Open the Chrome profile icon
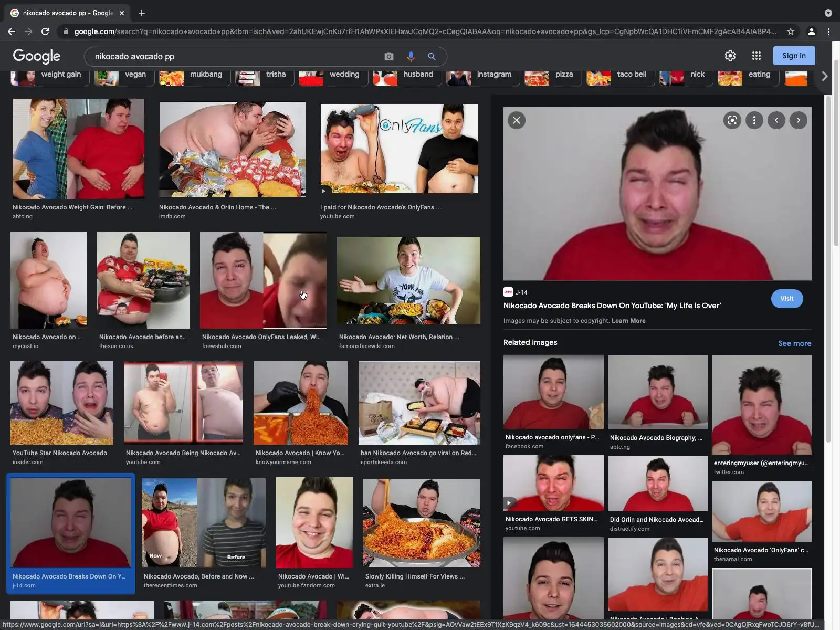 (811, 31)
